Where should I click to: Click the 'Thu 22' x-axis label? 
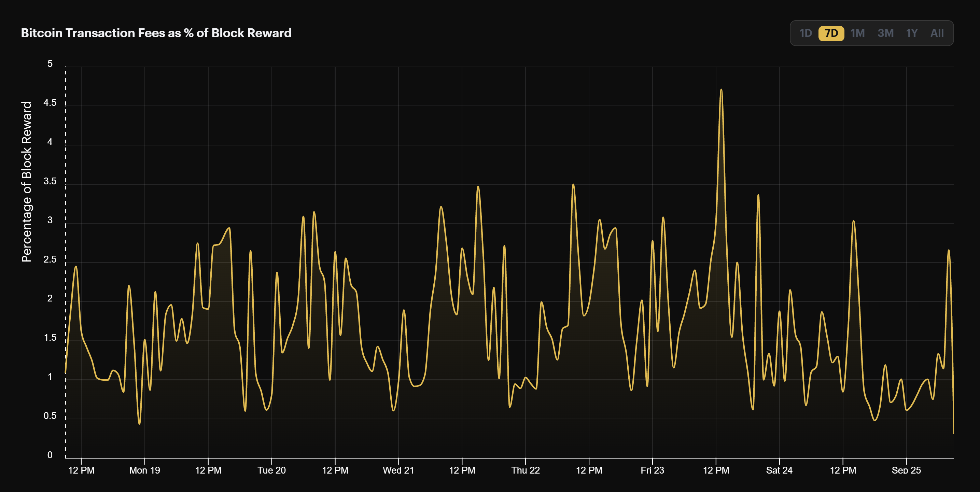coord(526,470)
